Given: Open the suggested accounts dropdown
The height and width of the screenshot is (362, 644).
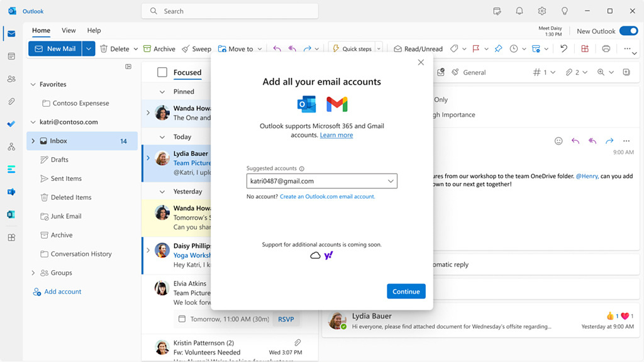Looking at the screenshot, I should click(392, 180).
